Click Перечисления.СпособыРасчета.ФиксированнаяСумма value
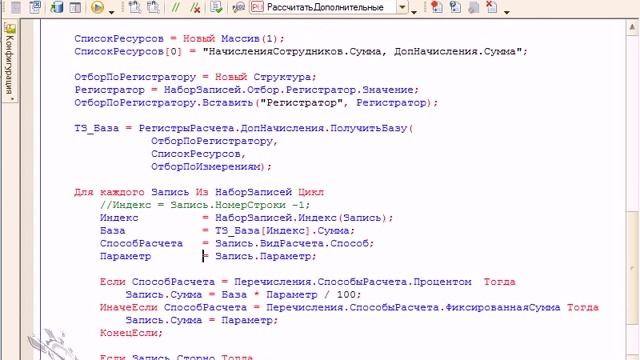This screenshot has width=640, height=360. click(x=413, y=308)
